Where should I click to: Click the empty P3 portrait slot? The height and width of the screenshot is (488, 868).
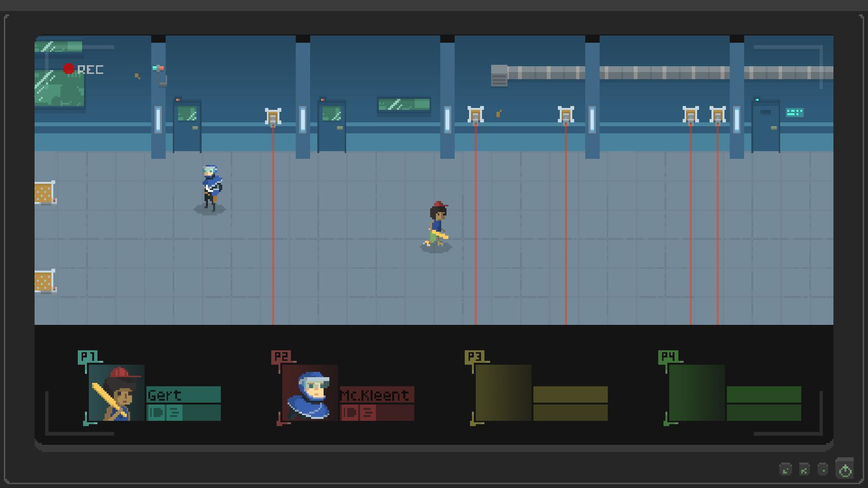point(503,393)
